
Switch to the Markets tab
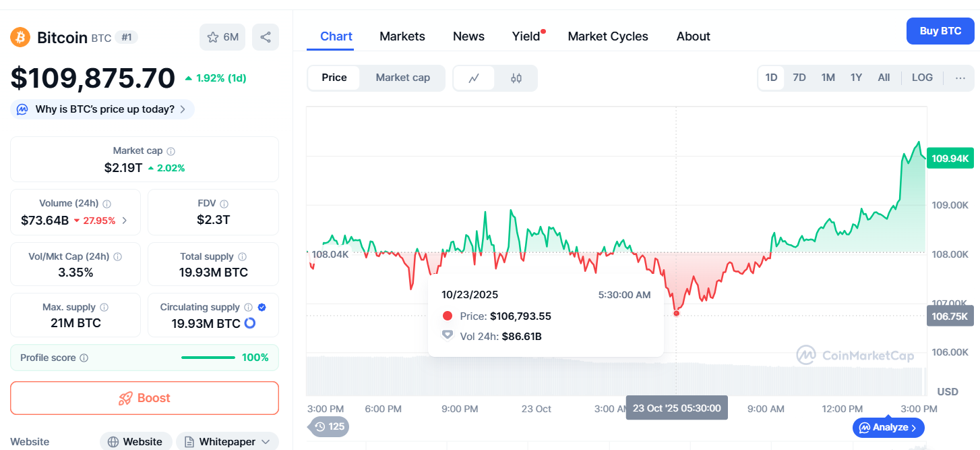tap(402, 36)
